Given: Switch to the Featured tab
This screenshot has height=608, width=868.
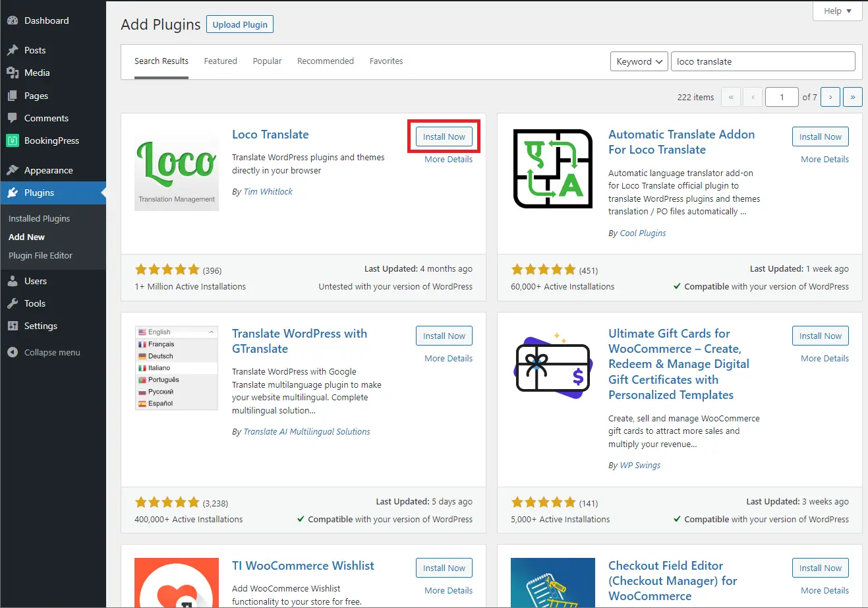Looking at the screenshot, I should [x=220, y=61].
